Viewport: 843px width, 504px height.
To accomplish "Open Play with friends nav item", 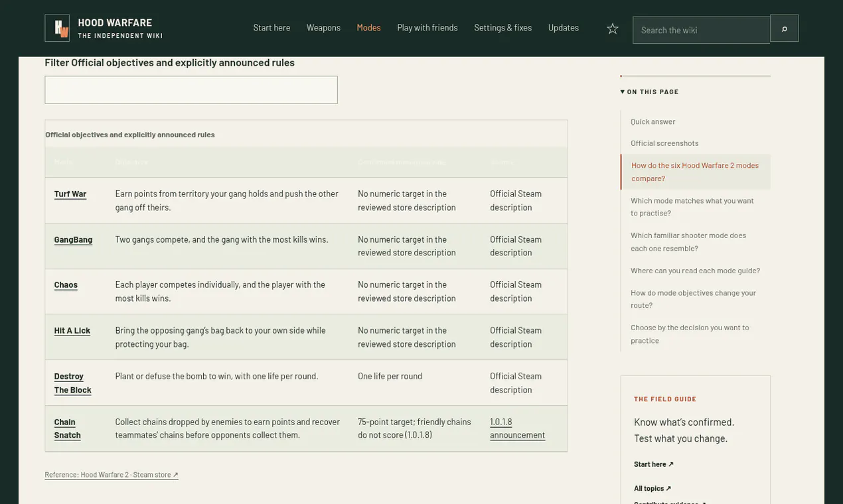I will 427,28.
